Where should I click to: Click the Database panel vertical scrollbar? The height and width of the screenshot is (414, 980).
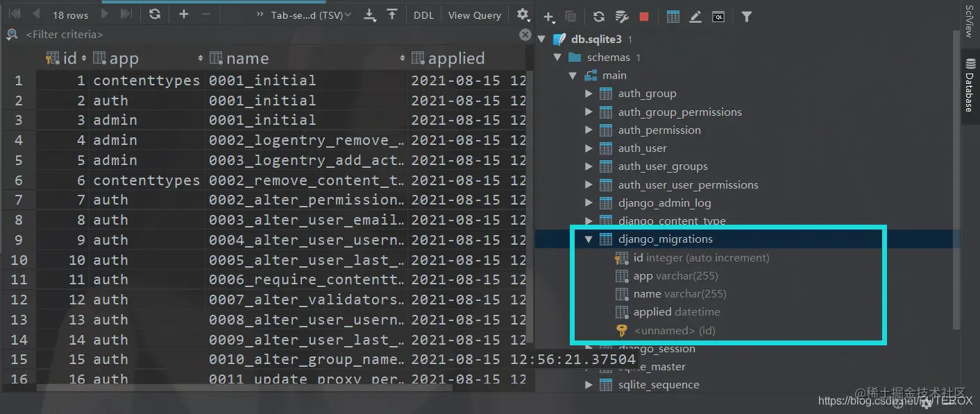(x=956, y=180)
